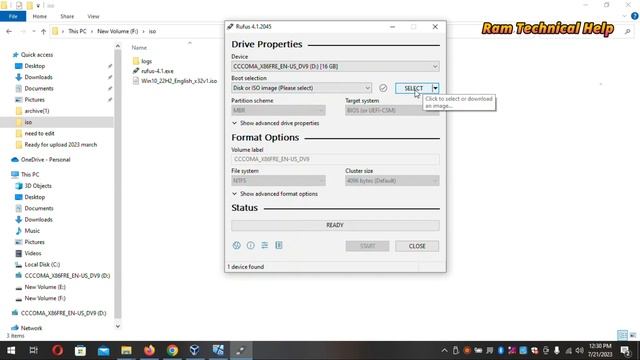640x360 pixels.
Task: Open Microsoft Store from the taskbar
Action: [x=80, y=351]
